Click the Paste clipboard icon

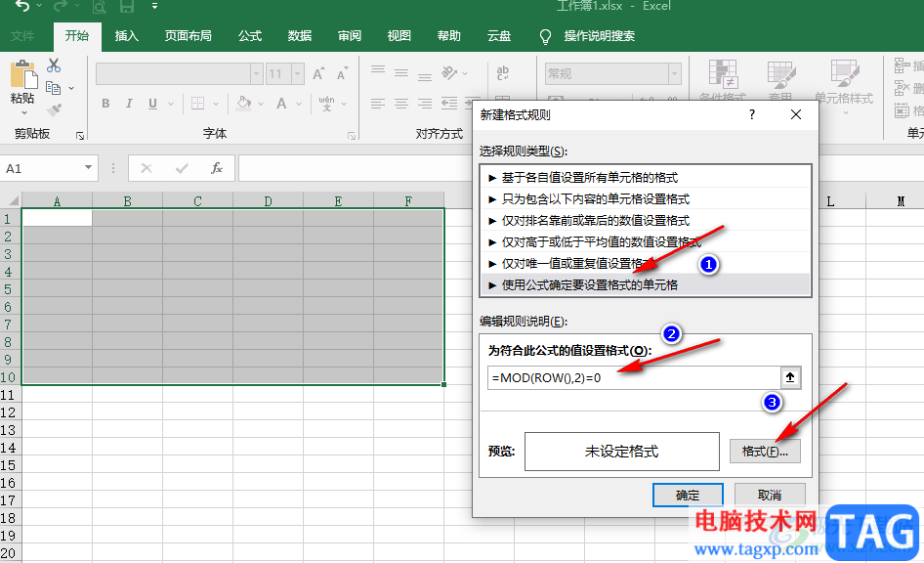pyautogui.click(x=23, y=75)
